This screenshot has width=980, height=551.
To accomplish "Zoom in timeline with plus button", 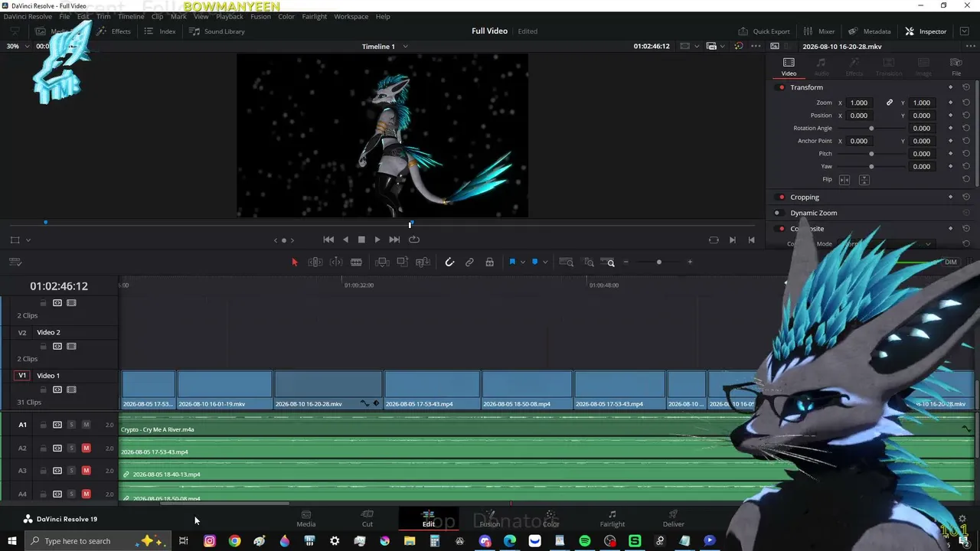I will (690, 262).
